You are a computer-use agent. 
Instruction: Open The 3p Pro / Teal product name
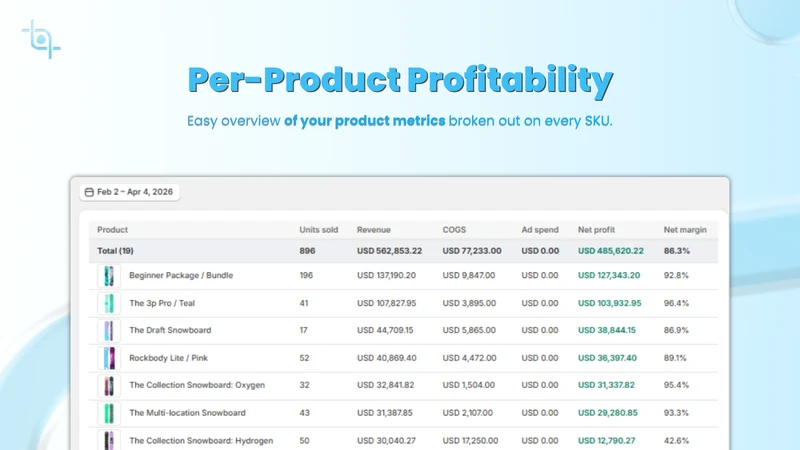(162, 303)
